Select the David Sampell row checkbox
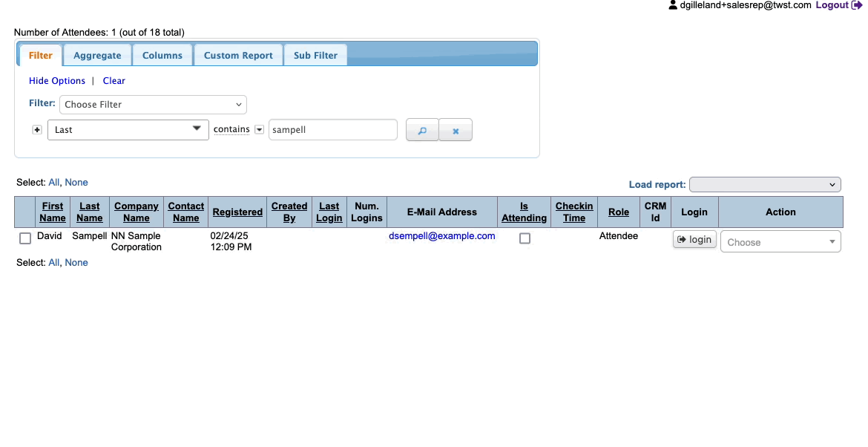The height and width of the screenshot is (447, 868). (25, 238)
